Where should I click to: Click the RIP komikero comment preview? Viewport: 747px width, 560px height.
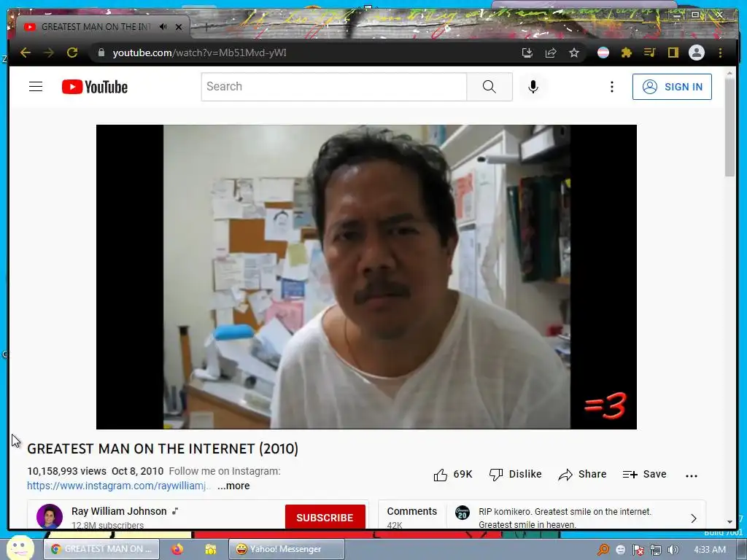click(x=565, y=518)
